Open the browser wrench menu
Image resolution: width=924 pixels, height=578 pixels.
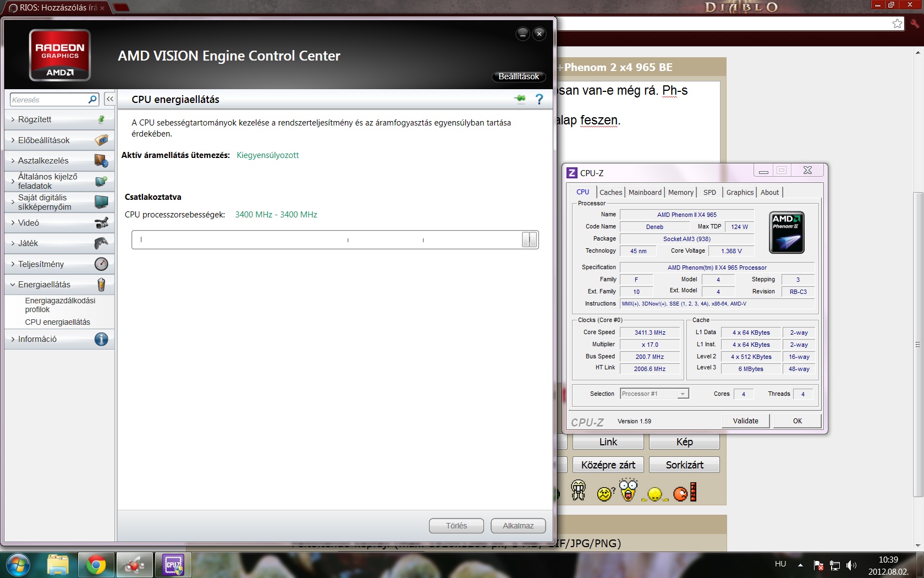[x=915, y=23]
